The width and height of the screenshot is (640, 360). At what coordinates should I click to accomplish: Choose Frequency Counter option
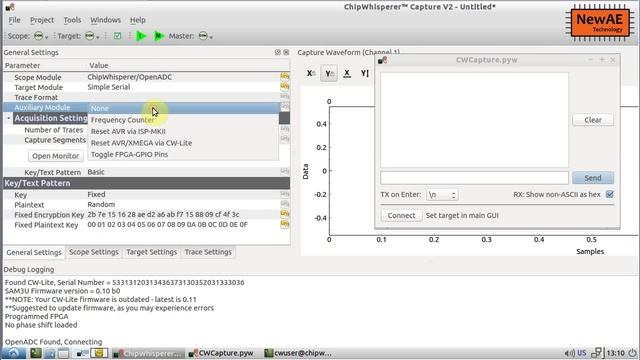click(183, 120)
